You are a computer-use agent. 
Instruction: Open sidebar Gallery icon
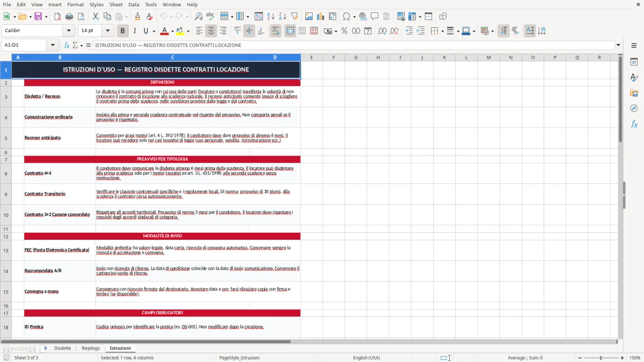pyautogui.click(x=634, y=93)
